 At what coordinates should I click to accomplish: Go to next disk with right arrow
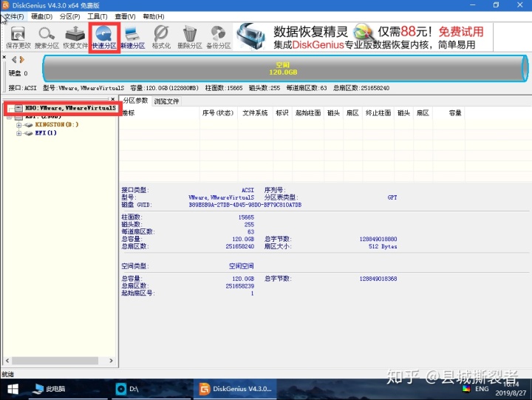[22, 60]
